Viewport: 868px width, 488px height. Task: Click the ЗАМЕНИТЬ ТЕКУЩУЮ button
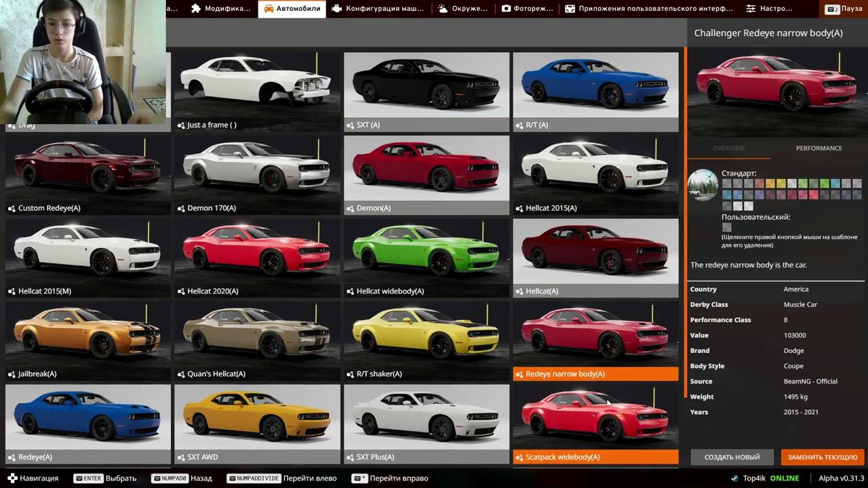coord(823,457)
